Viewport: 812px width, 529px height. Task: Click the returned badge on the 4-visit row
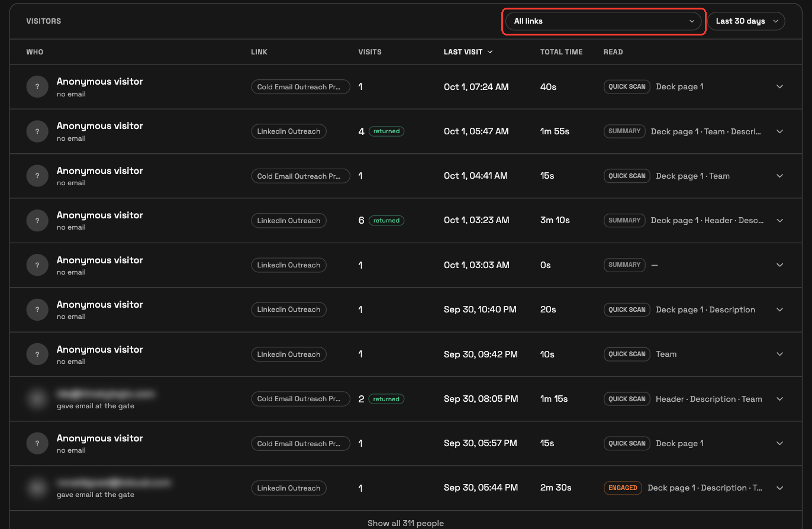[x=386, y=131]
